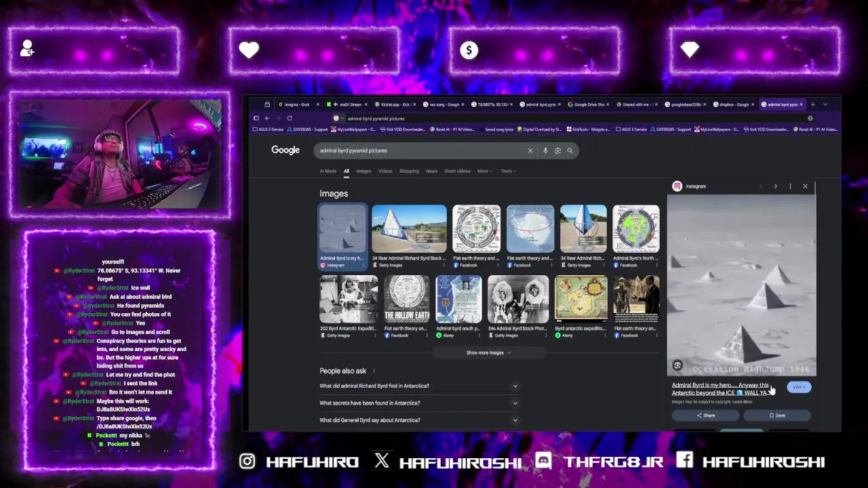Go back with the browser back arrow
Image resolution: width=868 pixels, height=488 pixels.
267,118
